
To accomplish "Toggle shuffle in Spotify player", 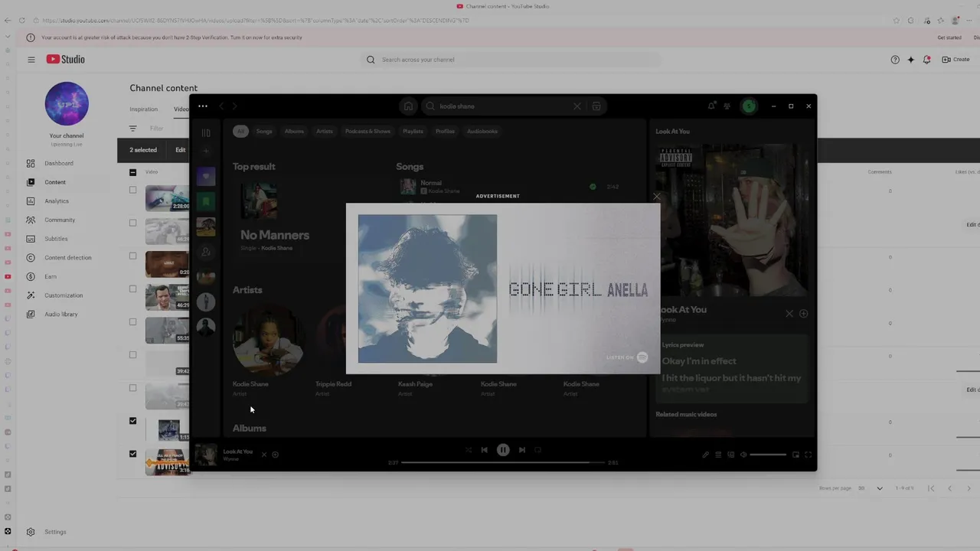I will 468,450.
